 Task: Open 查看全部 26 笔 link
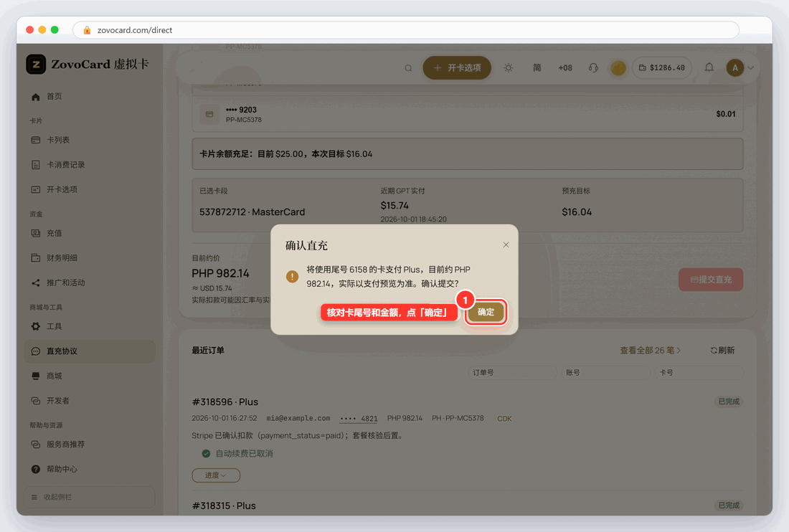click(650, 351)
